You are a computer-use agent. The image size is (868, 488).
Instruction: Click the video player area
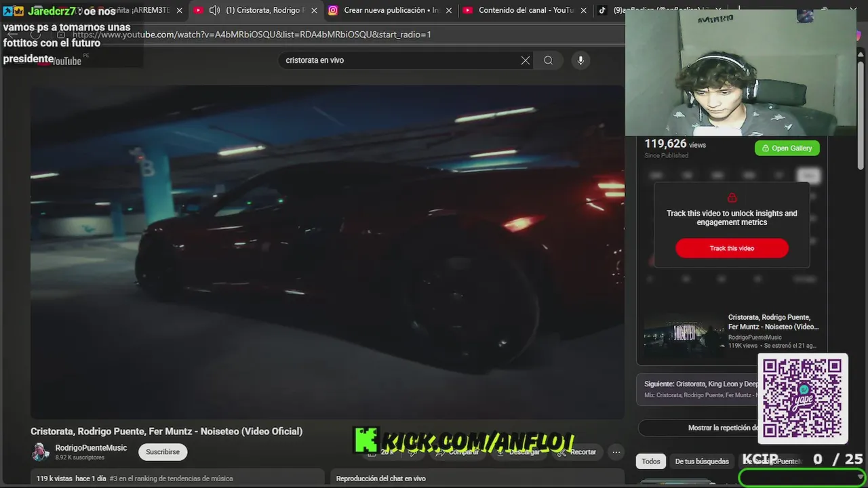(327, 252)
